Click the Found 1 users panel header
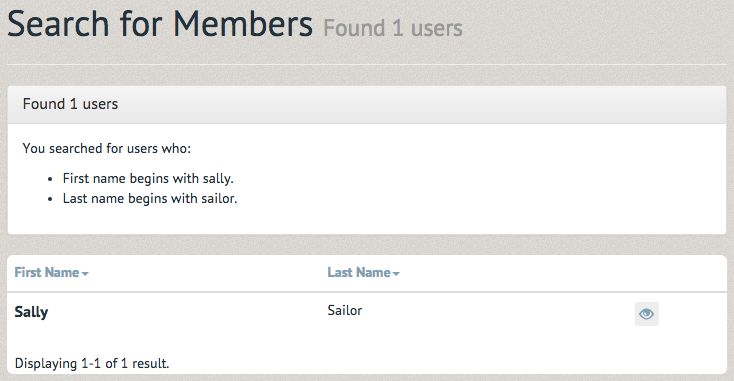Screen dimensions: 734x381 [x=367, y=104]
